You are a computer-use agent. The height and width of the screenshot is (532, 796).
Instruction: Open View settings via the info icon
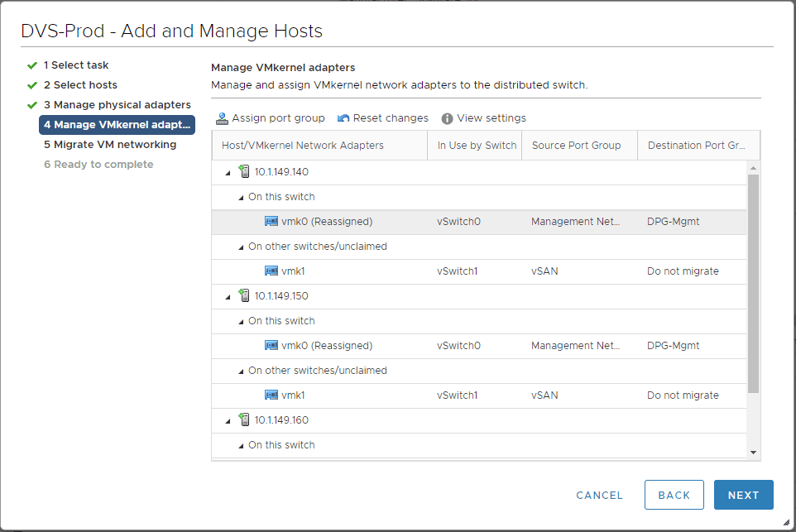tap(447, 117)
